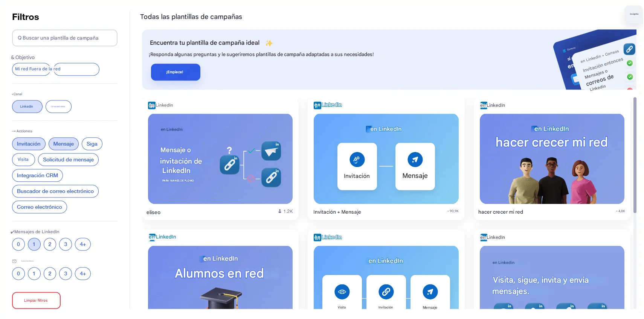Open the eliseo template thumbnail
Viewport: 644px width, 319px height.
pos(220,159)
